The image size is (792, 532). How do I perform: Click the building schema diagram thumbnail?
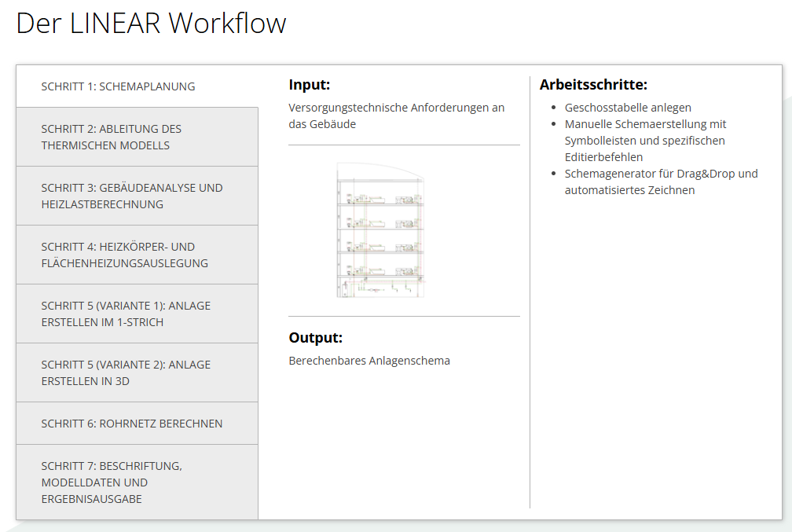[380, 230]
